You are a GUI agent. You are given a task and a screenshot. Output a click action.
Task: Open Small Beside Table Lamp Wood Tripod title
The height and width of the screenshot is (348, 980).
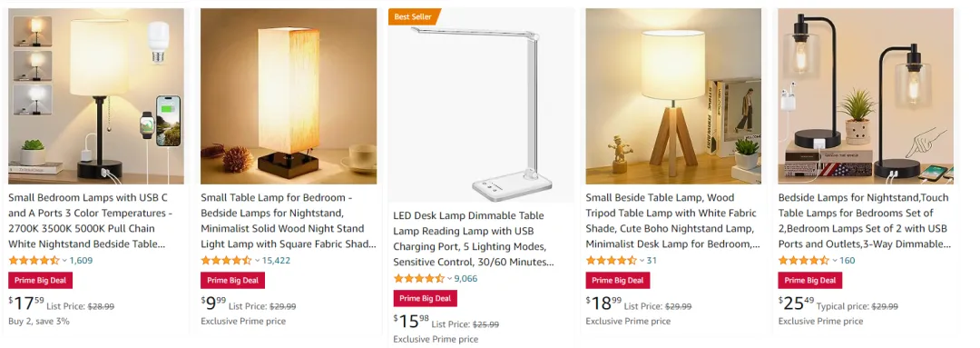pyautogui.click(x=672, y=221)
